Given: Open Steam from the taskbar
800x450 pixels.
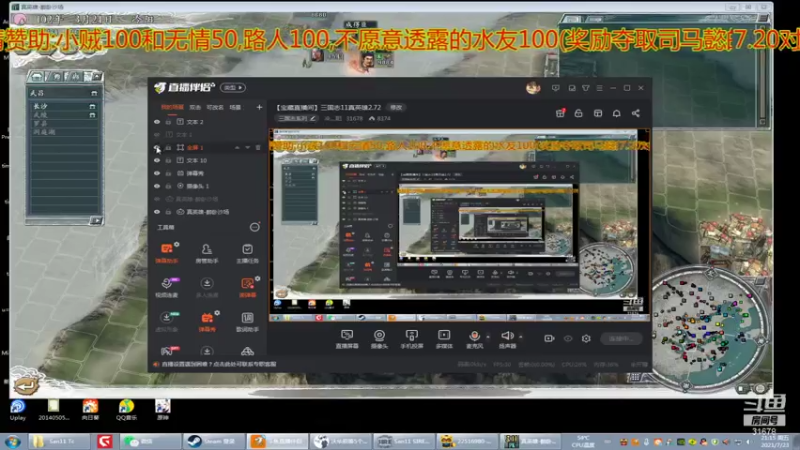Looking at the screenshot, I should click(211, 441).
